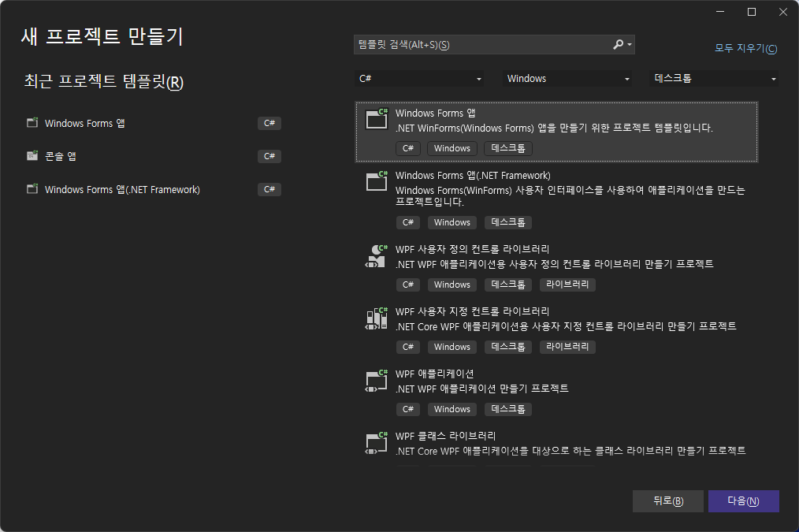Screen dimensions: 799x532
Task: Select WPF 사용자 지정 컨트롤 라이브러리 title
Action: pyautogui.click(x=472, y=311)
